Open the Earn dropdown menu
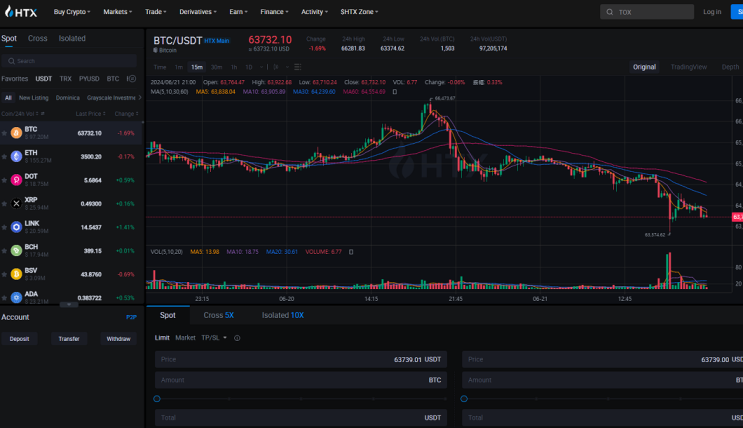Image resolution: width=743 pixels, height=428 pixels. (238, 12)
